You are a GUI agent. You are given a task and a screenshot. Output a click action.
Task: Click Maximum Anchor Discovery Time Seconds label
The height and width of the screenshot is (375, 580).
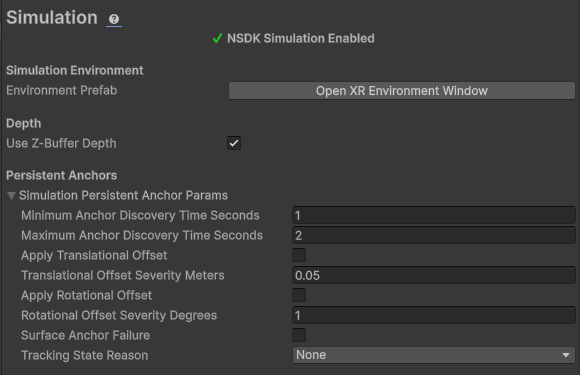142,235
